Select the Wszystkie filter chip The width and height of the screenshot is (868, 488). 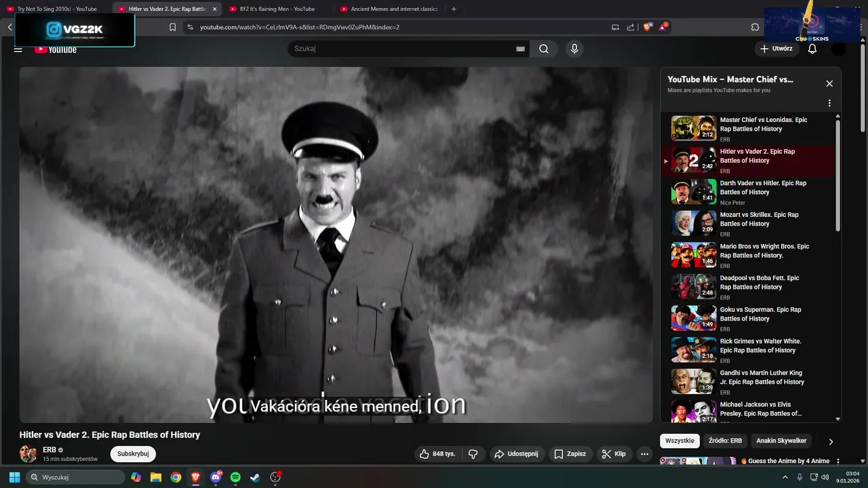pyautogui.click(x=679, y=441)
